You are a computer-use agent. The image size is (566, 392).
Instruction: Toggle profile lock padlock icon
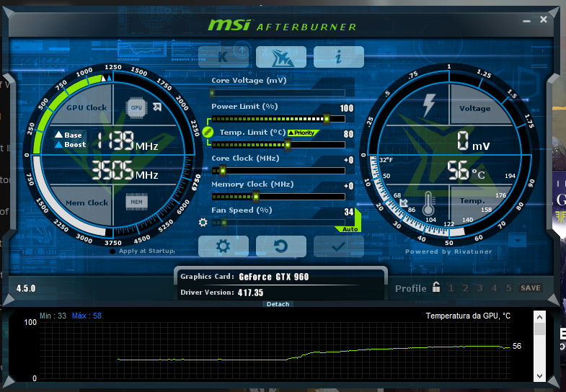click(436, 287)
